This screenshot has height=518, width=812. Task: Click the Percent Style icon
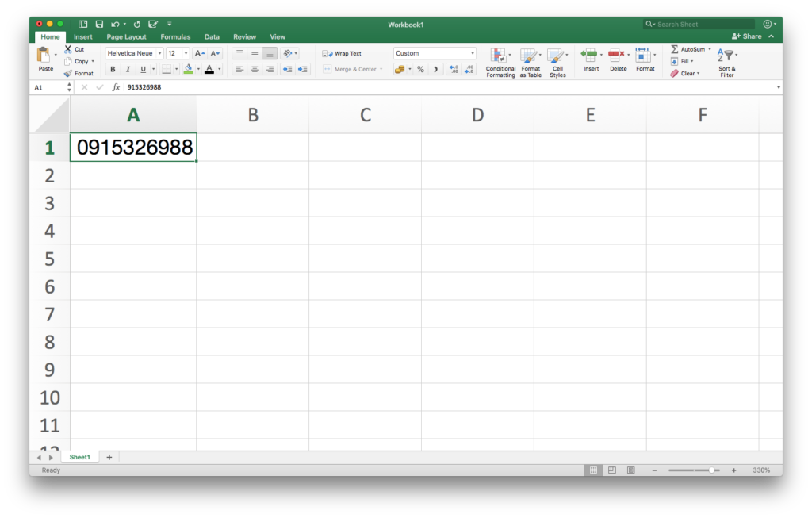click(x=420, y=70)
